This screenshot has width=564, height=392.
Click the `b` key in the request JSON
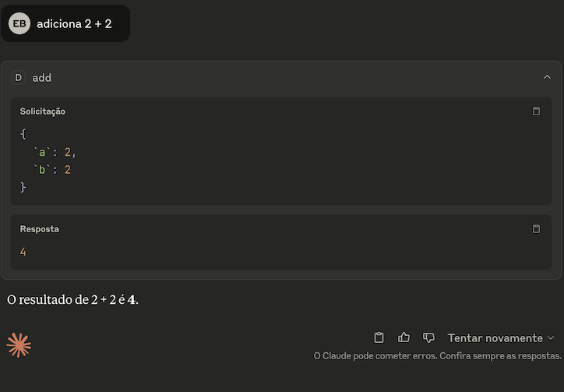[x=42, y=170]
